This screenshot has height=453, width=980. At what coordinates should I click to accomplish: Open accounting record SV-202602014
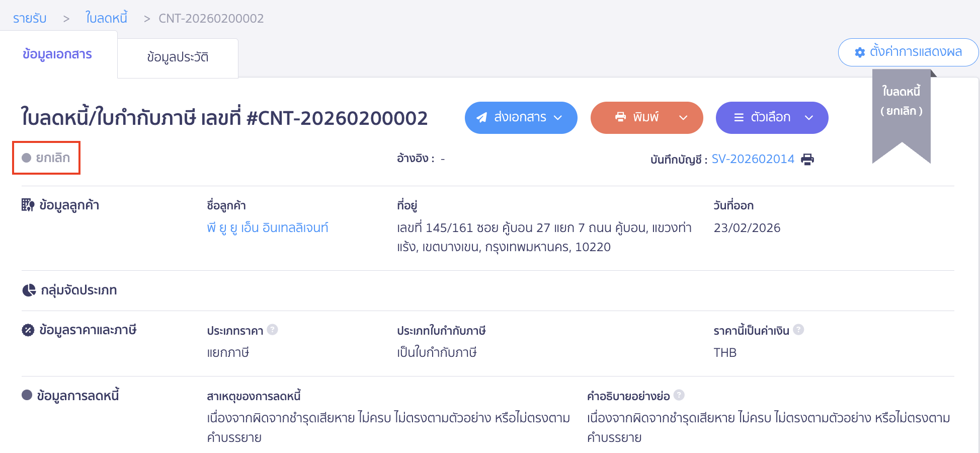click(753, 159)
